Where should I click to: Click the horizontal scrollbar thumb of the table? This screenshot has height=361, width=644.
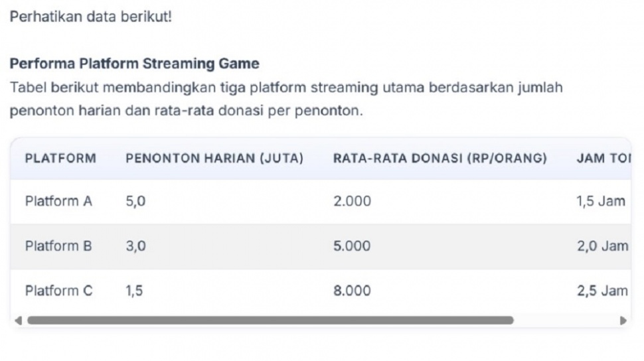(x=270, y=320)
